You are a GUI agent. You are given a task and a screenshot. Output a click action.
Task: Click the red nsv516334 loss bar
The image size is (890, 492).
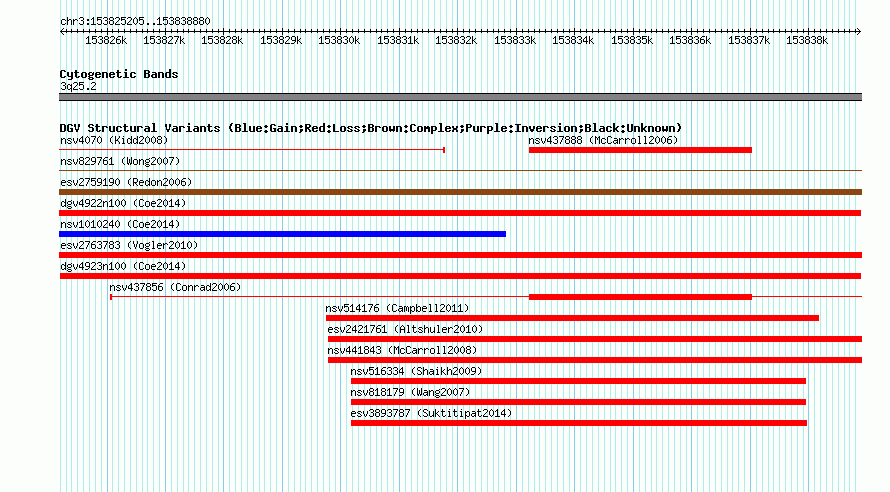pyautogui.click(x=578, y=381)
